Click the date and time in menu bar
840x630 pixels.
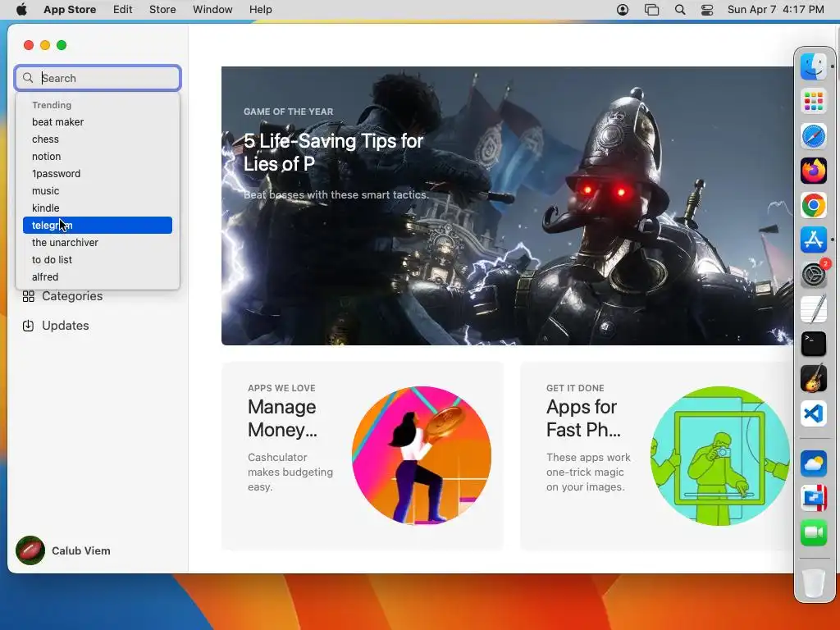click(775, 10)
